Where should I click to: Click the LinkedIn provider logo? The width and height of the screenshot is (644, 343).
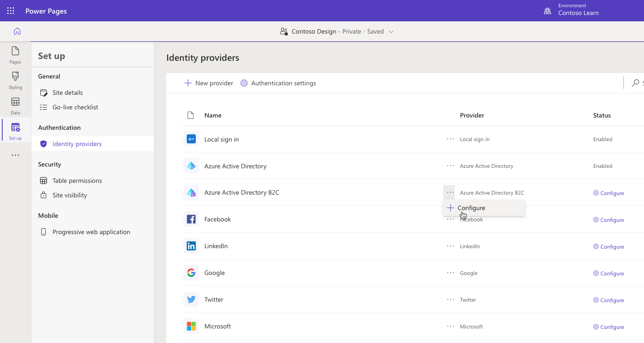coord(191,245)
